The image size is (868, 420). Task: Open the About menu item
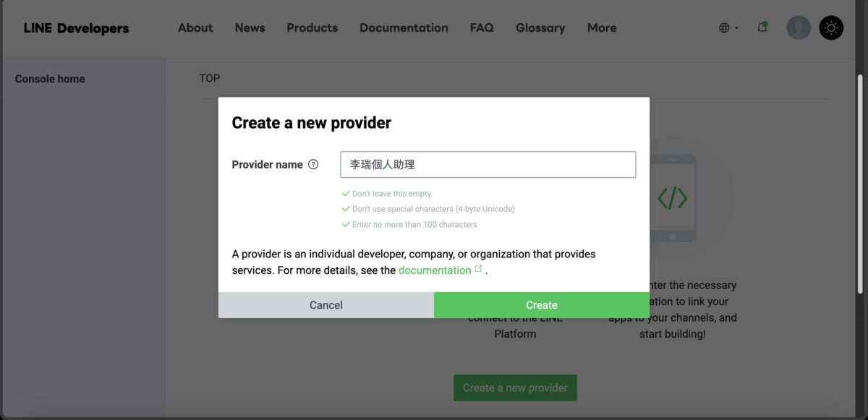tap(195, 27)
